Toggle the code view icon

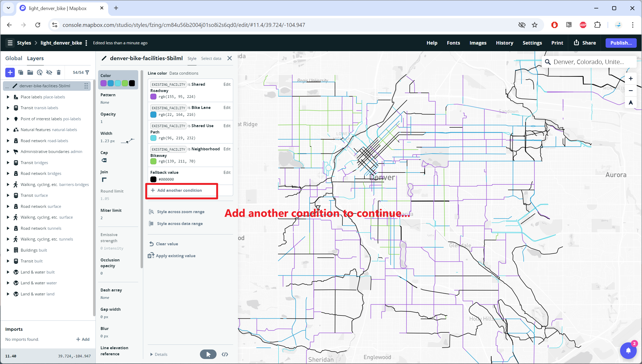pyautogui.click(x=225, y=354)
